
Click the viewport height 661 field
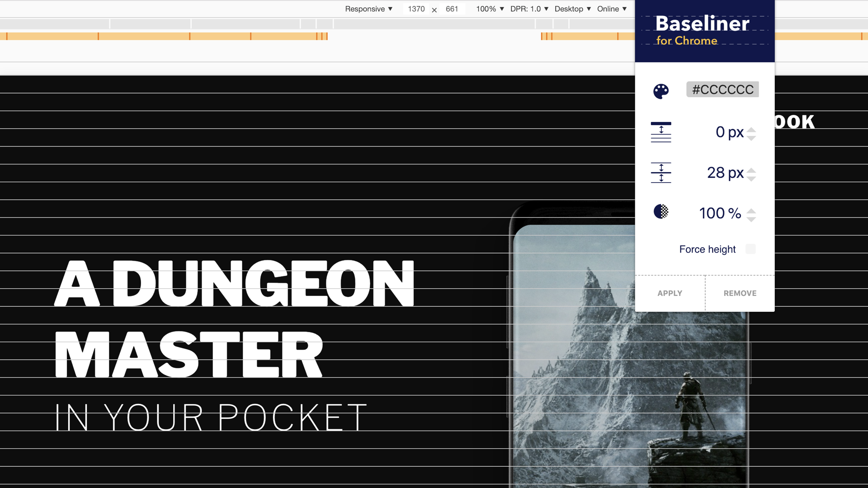(x=452, y=9)
